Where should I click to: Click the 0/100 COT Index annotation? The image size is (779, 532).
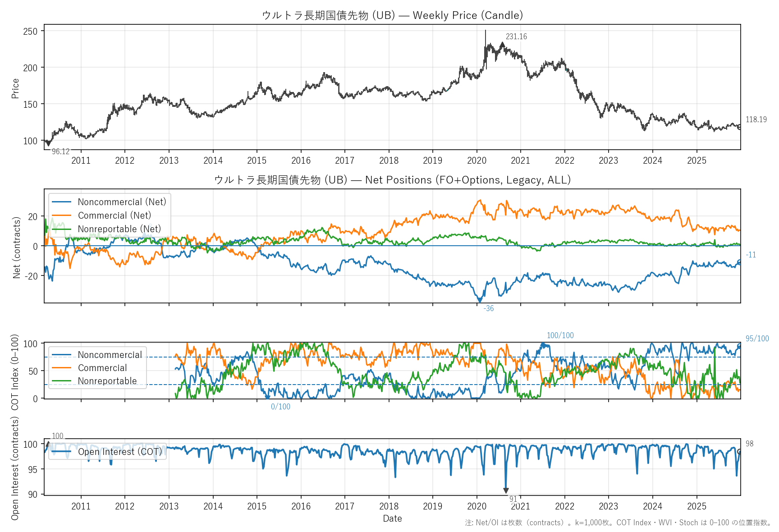point(280,407)
